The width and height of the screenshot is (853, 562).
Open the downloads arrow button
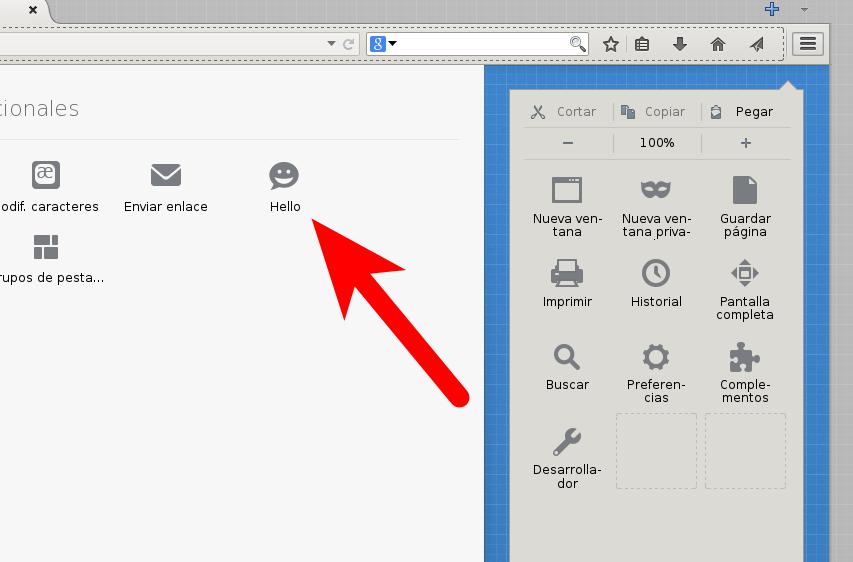click(680, 44)
